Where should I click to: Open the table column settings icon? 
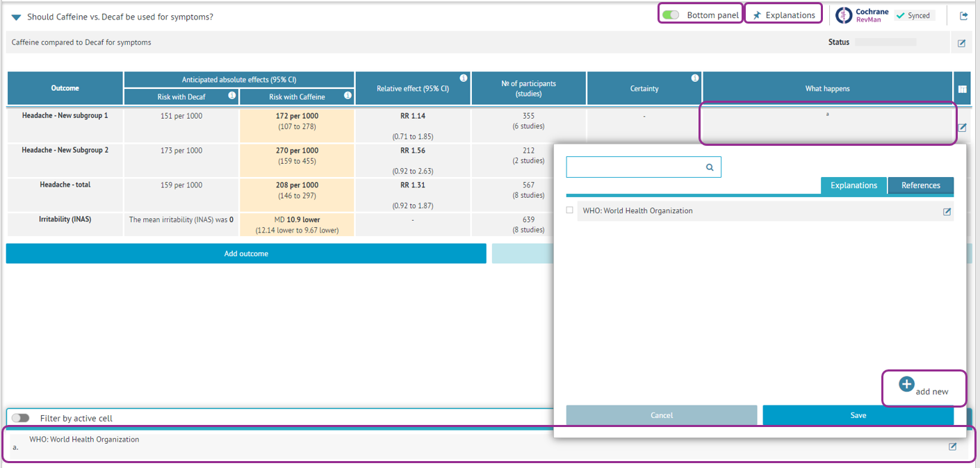(x=962, y=89)
